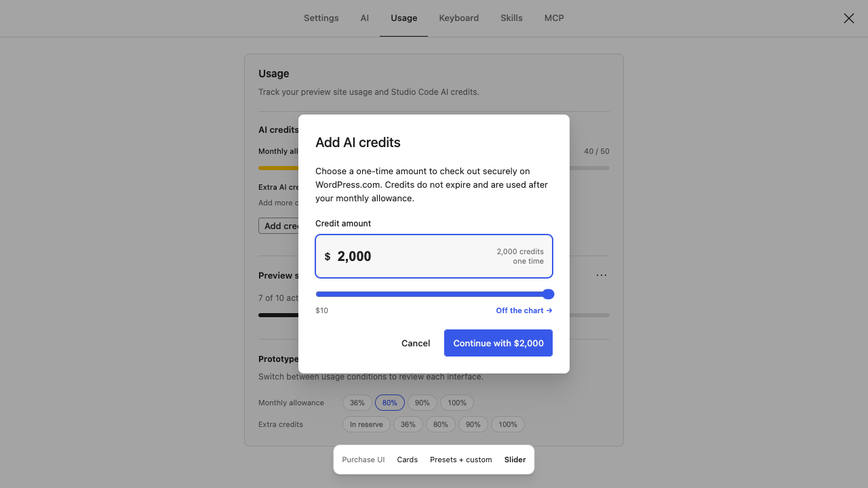Select the 80% monthly allowance option
The height and width of the screenshot is (488, 868).
click(390, 403)
